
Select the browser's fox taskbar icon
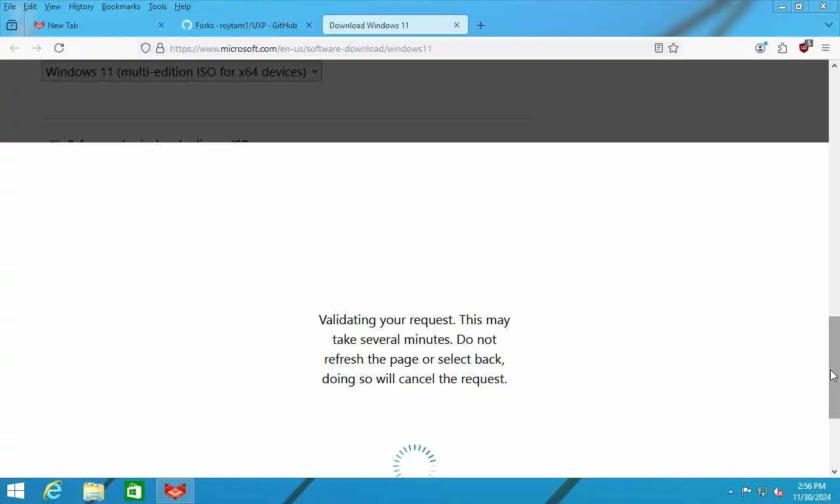click(x=175, y=491)
